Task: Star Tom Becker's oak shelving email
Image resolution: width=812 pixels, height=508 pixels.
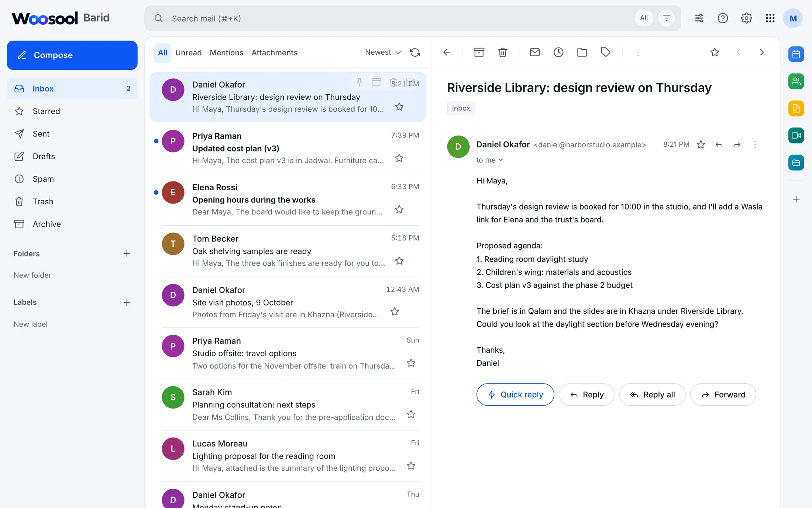Action: coord(399,261)
